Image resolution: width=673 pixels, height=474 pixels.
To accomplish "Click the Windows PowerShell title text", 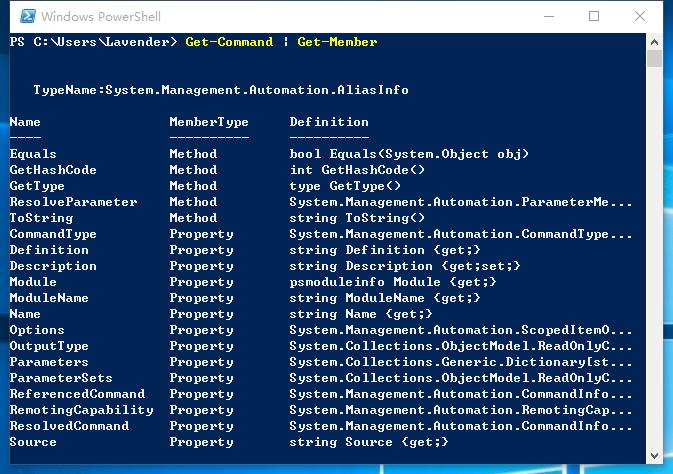I will click(101, 16).
